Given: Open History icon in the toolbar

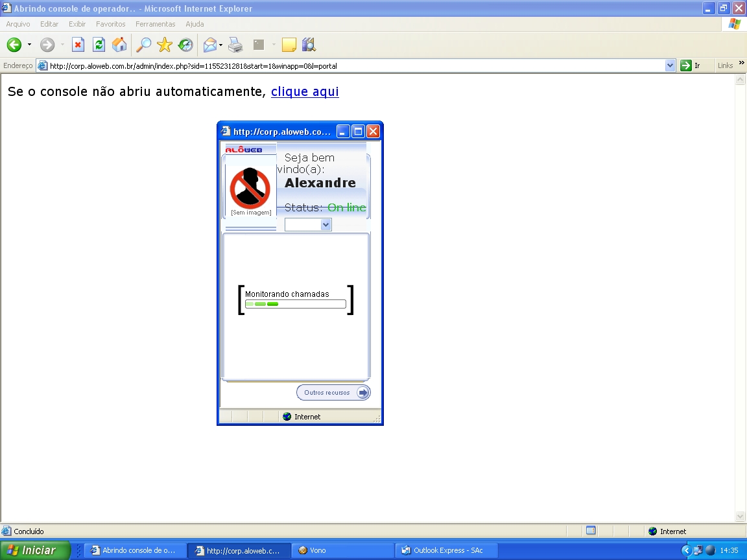Looking at the screenshot, I should coord(185,45).
